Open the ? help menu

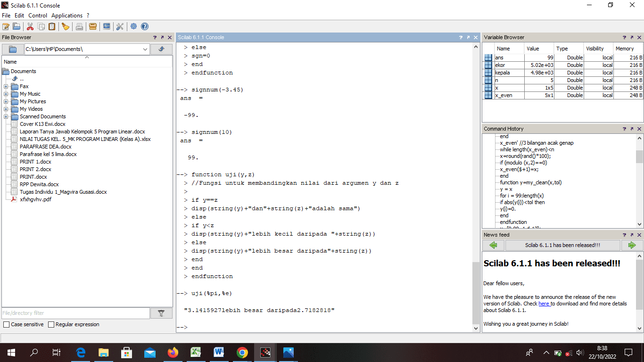click(88, 16)
